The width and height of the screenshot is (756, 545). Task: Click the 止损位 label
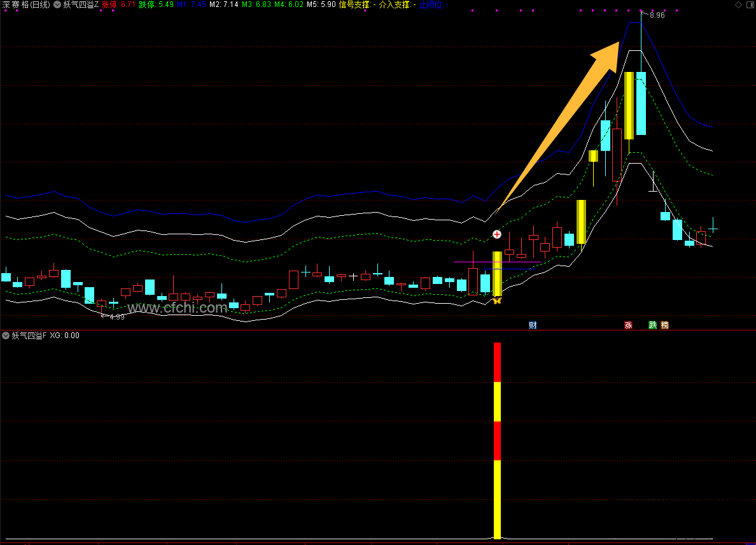(431, 5)
